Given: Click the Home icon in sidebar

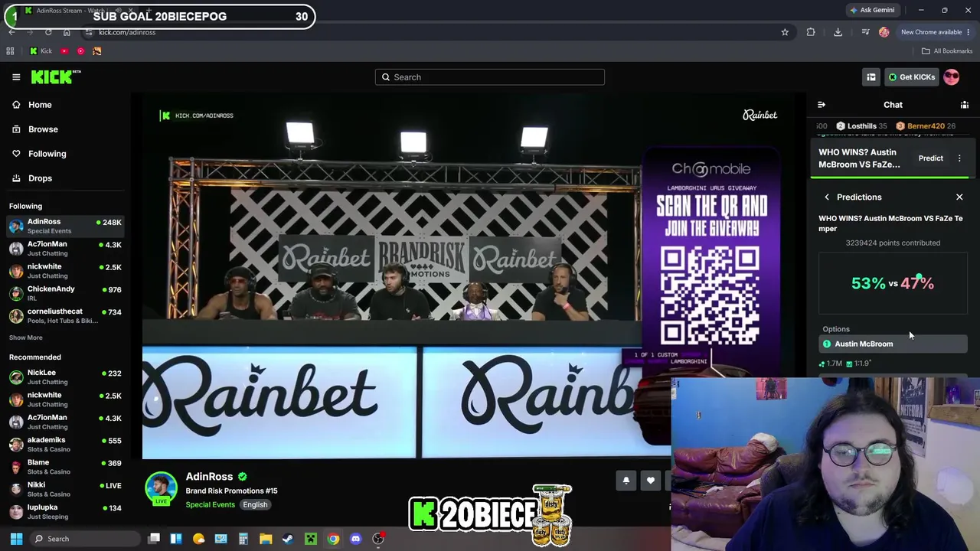Looking at the screenshot, I should [x=16, y=105].
